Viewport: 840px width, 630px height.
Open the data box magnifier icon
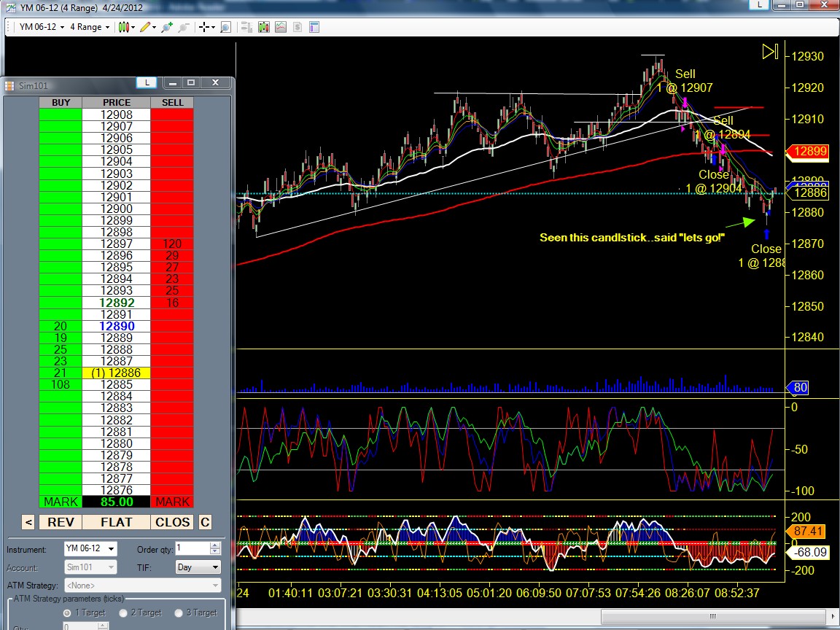tap(225, 27)
